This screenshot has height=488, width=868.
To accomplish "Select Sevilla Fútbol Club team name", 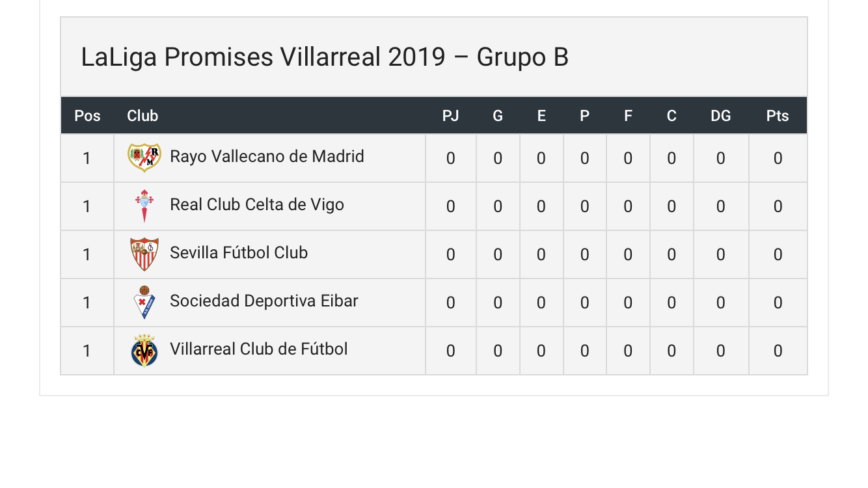I will pyautogui.click(x=239, y=253).
